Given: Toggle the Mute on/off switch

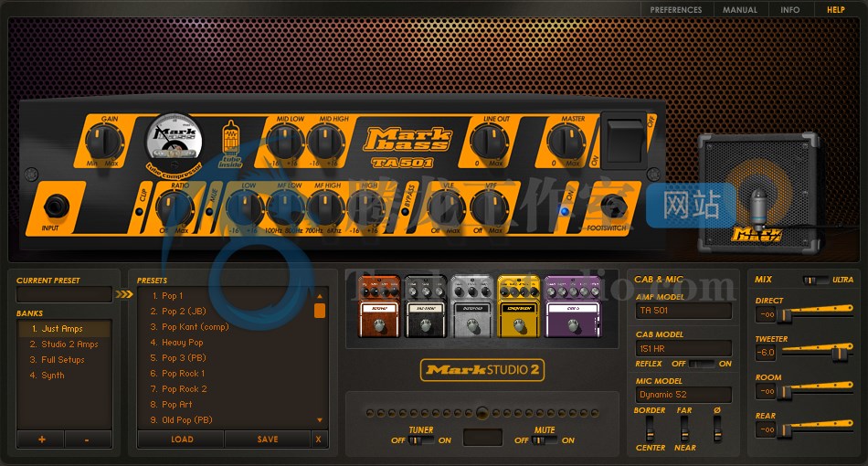Looking at the screenshot, I should click(x=545, y=440).
